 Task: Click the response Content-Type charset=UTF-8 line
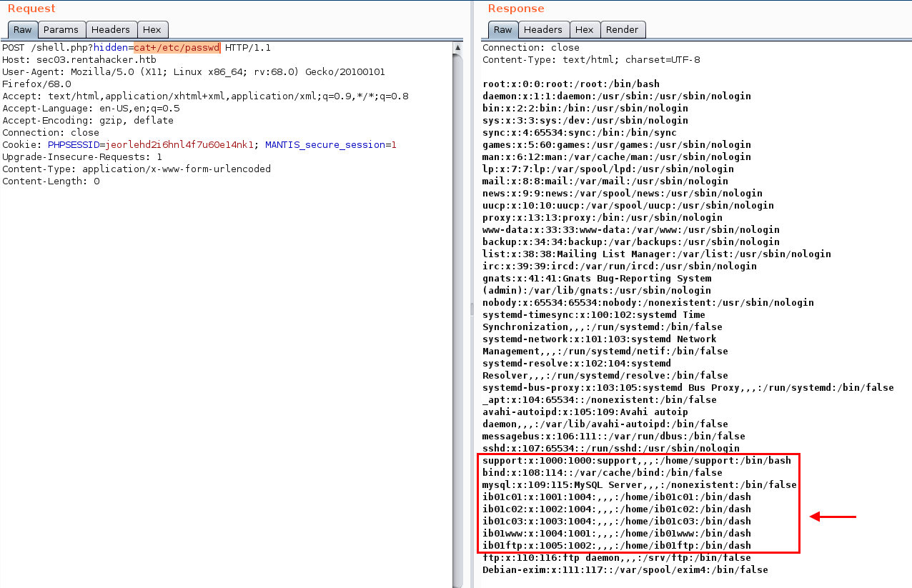591,60
